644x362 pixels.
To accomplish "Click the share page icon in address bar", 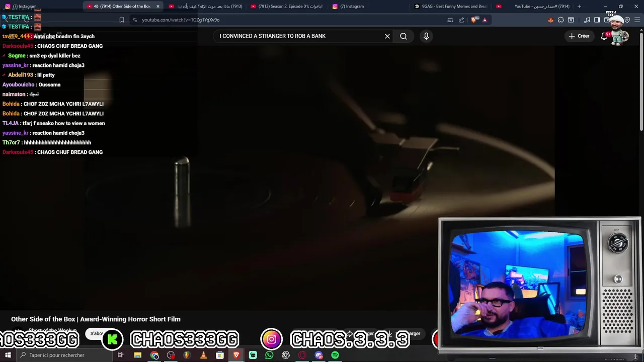I will [x=461, y=20].
